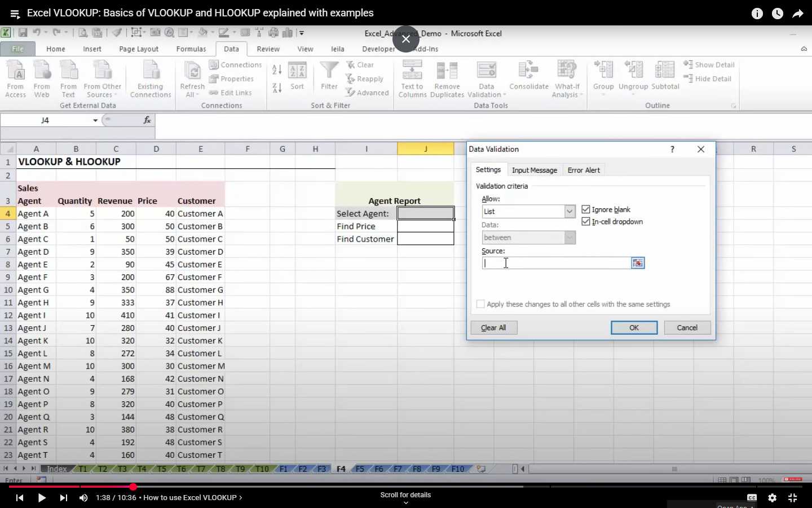Select the F5 sheet tab
The width and height of the screenshot is (812, 508).
[x=360, y=469]
